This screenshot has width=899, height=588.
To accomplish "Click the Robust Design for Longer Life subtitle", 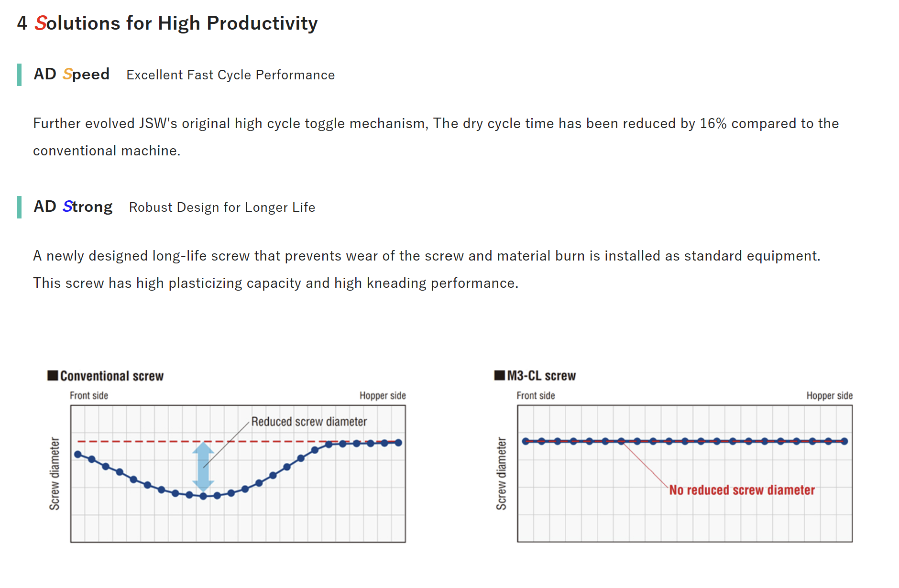I will [x=222, y=207].
